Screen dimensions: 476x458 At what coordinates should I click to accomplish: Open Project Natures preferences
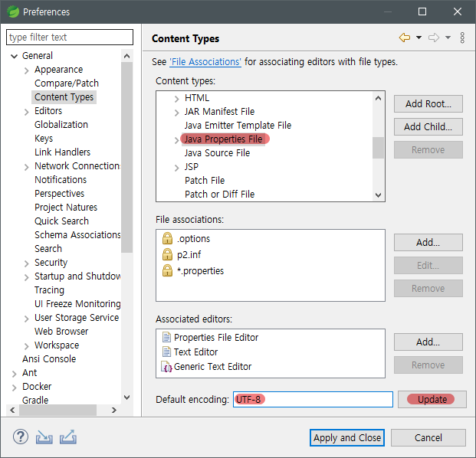[x=66, y=207]
